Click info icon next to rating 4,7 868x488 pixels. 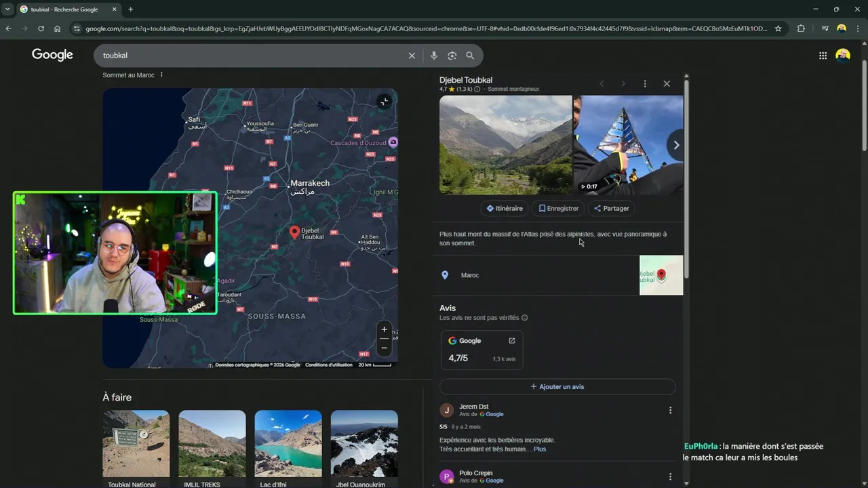click(477, 89)
